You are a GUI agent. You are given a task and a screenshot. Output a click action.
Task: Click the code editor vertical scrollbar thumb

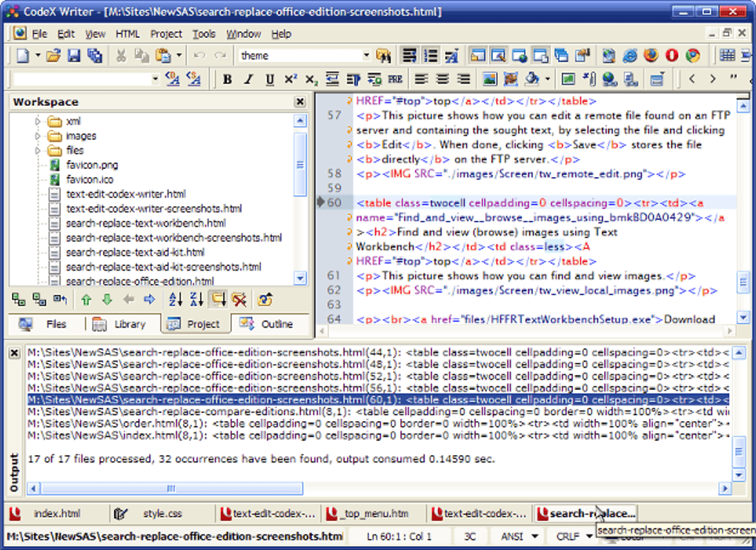click(x=743, y=283)
